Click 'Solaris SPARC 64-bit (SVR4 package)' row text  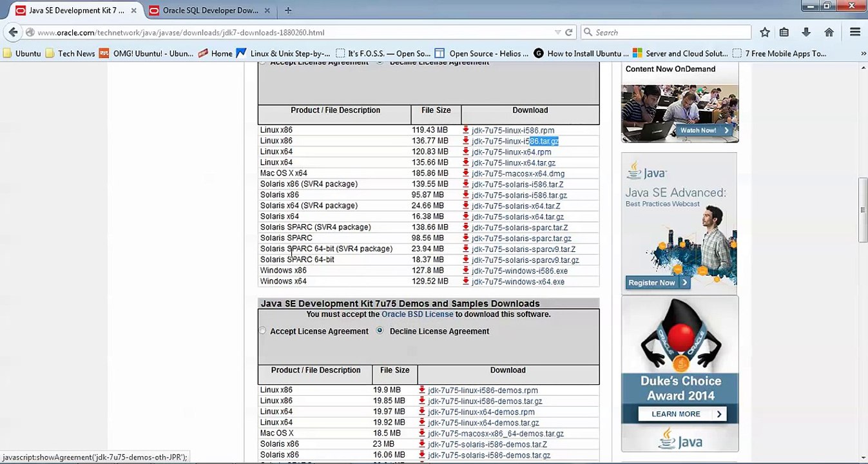326,249
